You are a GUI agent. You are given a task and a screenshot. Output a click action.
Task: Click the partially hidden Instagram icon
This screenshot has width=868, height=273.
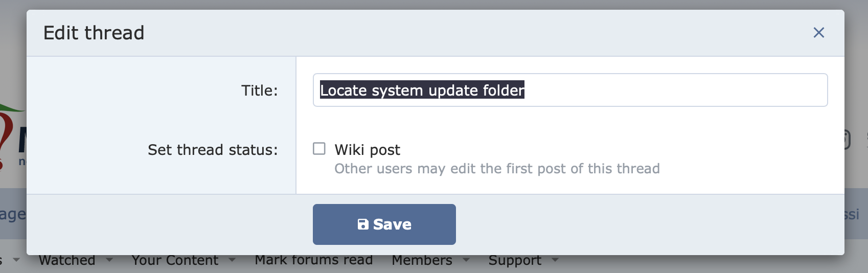(x=847, y=140)
